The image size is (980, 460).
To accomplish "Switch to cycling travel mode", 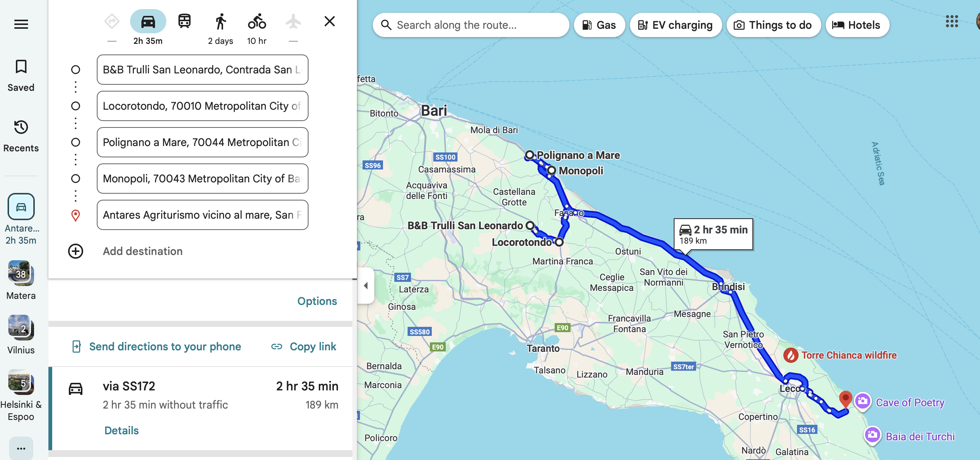I will pyautogui.click(x=257, y=22).
